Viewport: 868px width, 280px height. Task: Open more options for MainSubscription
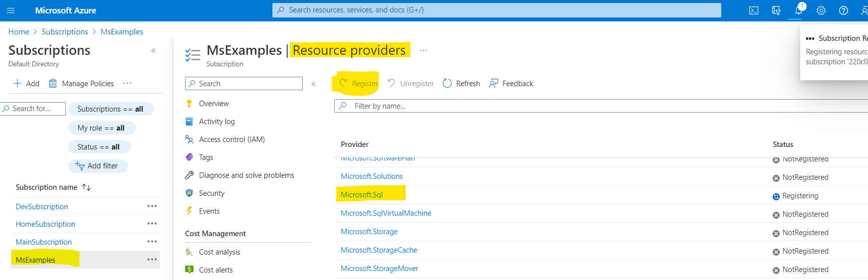152,242
